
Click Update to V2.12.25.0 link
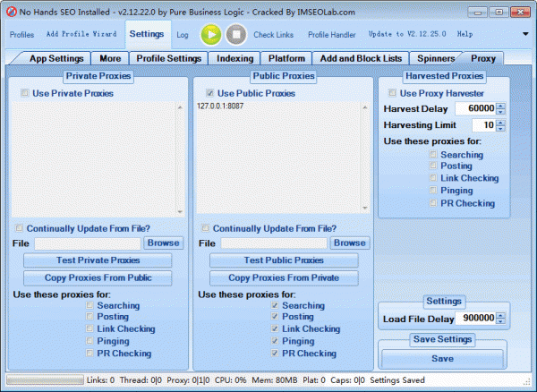[x=407, y=34]
